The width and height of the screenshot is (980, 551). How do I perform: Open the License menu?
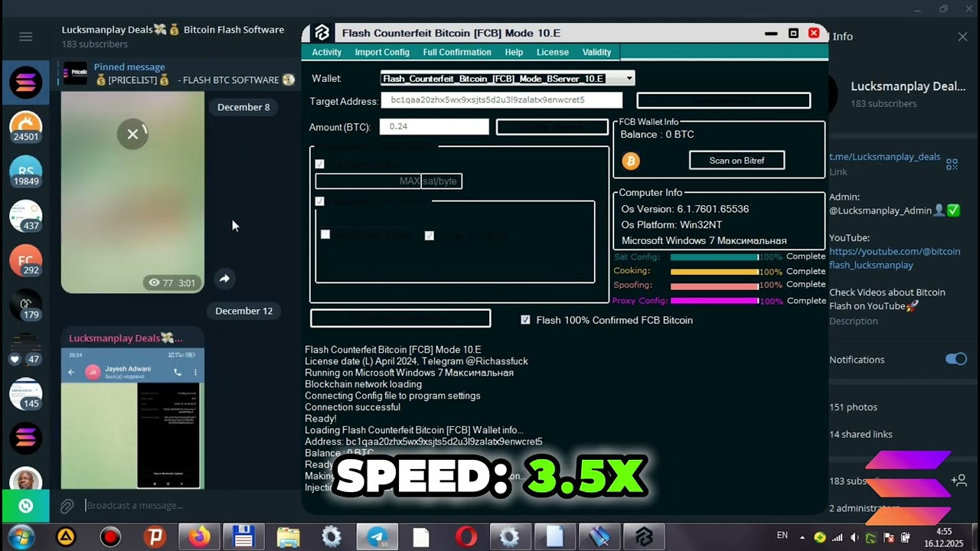click(x=553, y=52)
